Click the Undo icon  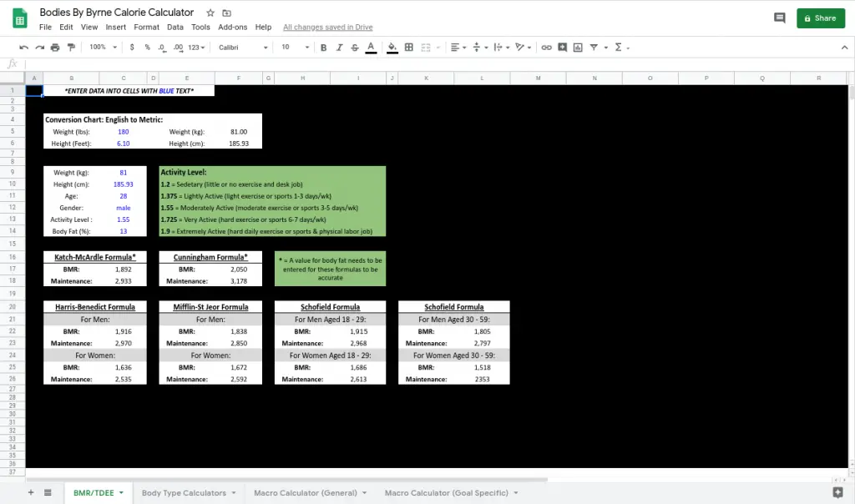[x=23, y=48]
